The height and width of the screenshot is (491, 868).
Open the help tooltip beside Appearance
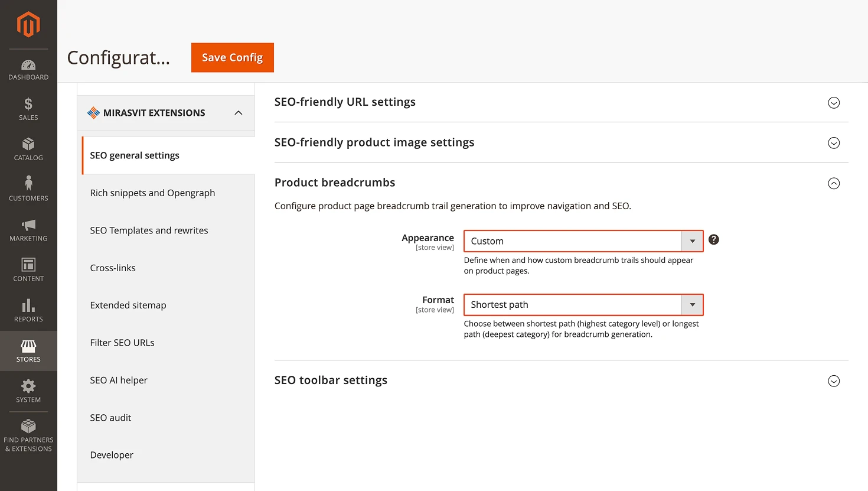pos(713,239)
